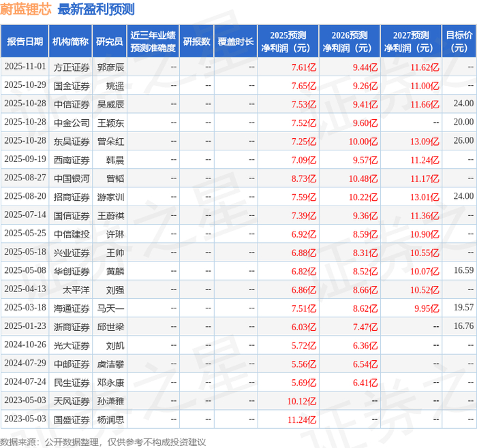Click 浙商证券 institution cell
This screenshot has width=477, height=448.
tap(72, 327)
